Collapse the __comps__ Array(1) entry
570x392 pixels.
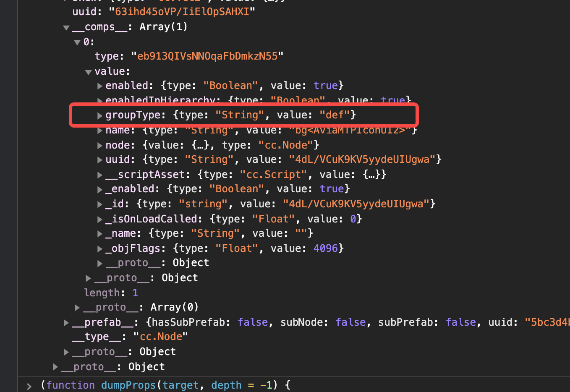pyautogui.click(x=66, y=27)
